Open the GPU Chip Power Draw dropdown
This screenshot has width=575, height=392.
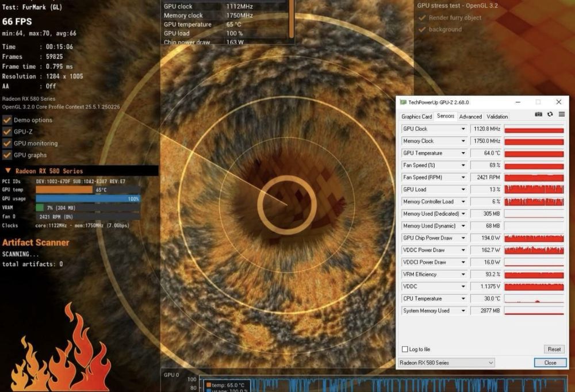pos(463,238)
